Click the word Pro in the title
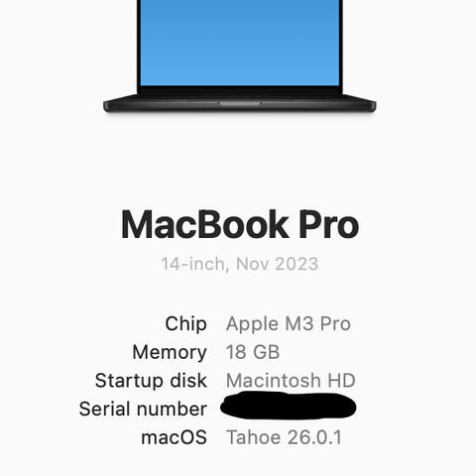The width and height of the screenshot is (476, 476). point(329,225)
